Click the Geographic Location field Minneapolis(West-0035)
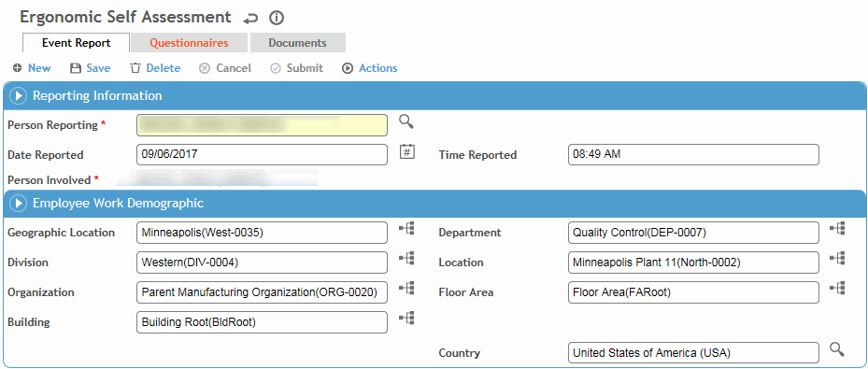 262,233
